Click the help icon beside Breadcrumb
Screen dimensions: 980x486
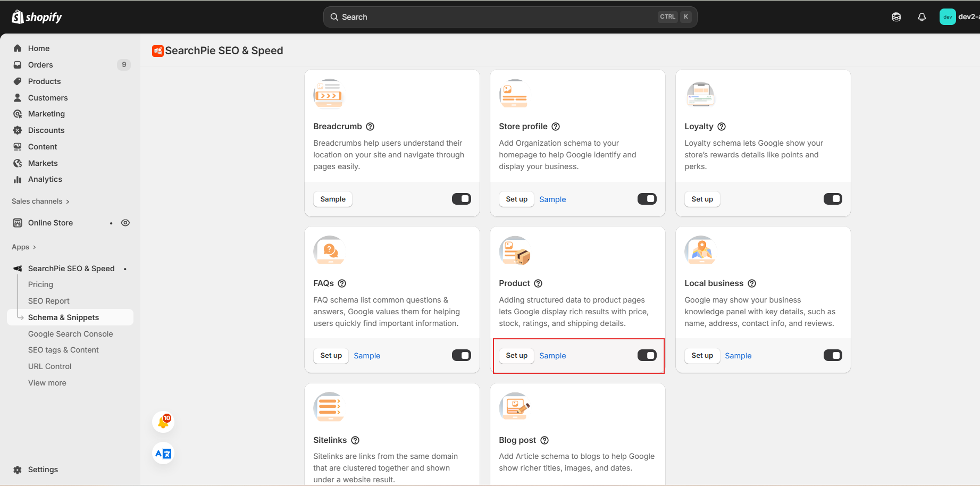pos(370,127)
